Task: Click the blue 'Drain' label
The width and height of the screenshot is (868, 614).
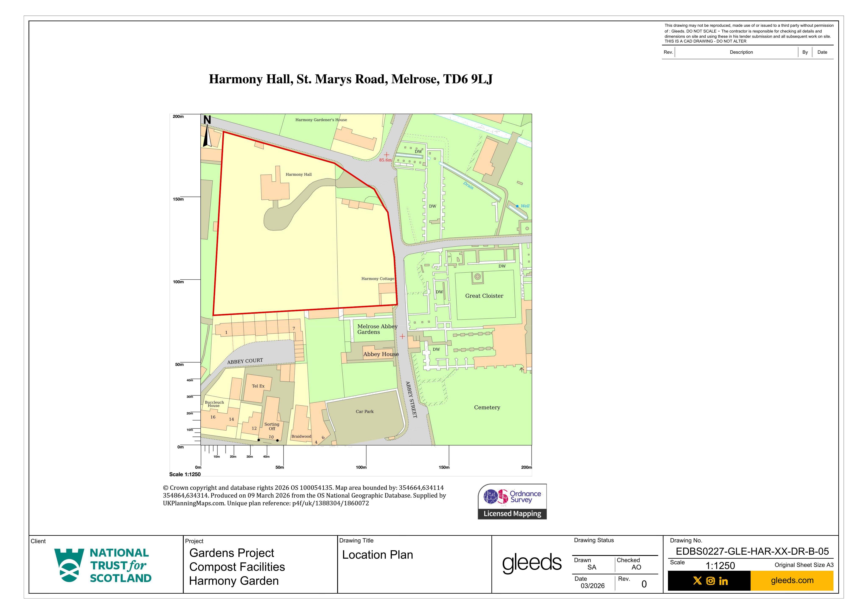Action: (x=468, y=185)
